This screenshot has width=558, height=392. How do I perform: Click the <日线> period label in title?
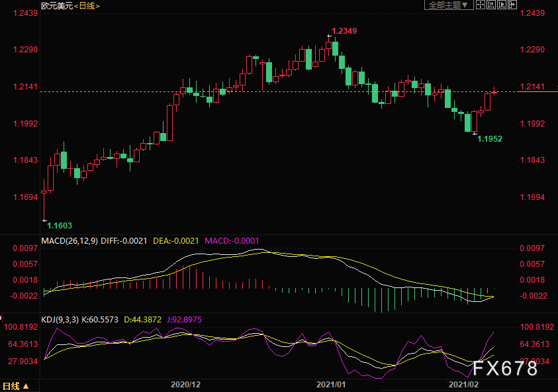coord(87,6)
